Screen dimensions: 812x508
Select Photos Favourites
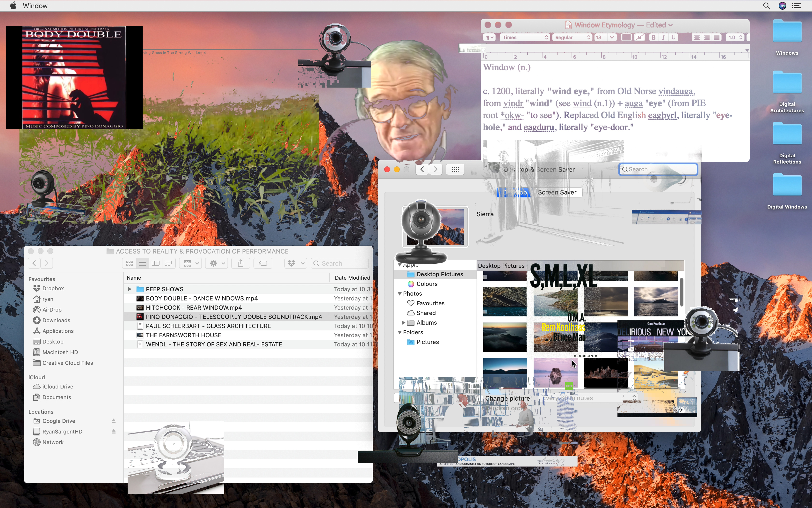[x=430, y=303]
